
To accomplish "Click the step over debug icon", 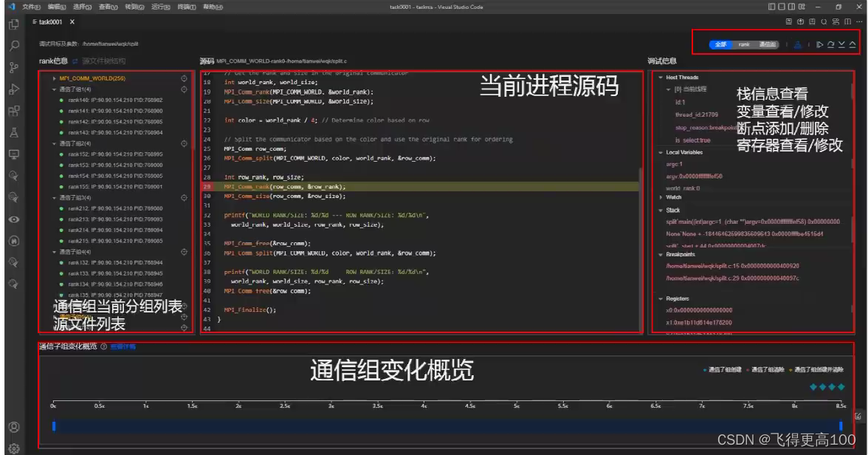I will pos(831,45).
